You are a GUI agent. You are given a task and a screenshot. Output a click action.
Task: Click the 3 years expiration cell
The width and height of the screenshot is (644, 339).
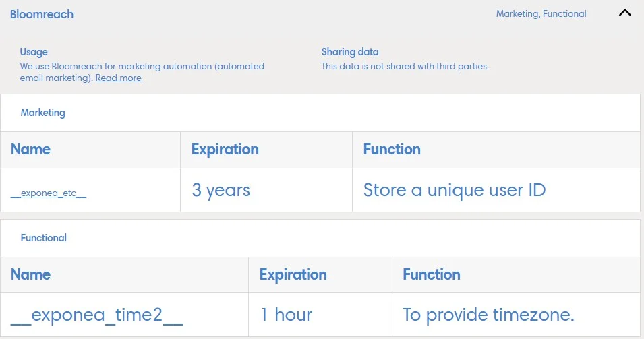click(266, 190)
